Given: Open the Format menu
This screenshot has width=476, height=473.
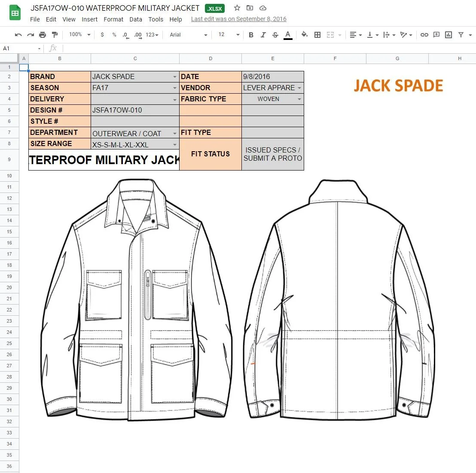Looking at the screenshot, I should 113,19.
